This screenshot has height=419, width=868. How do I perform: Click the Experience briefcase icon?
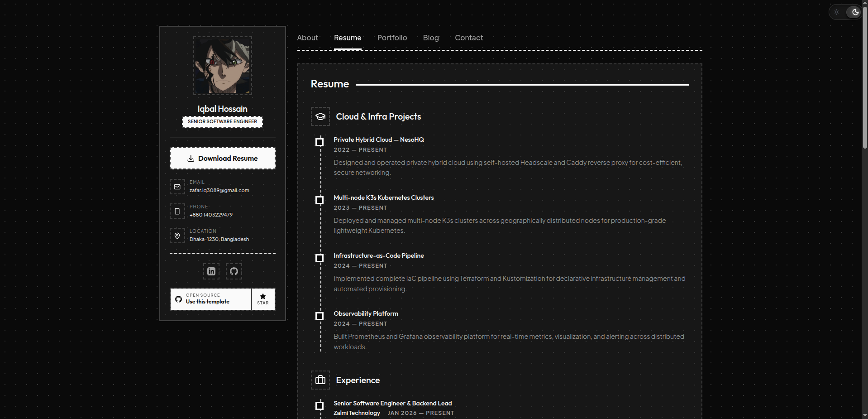[320, 380]
